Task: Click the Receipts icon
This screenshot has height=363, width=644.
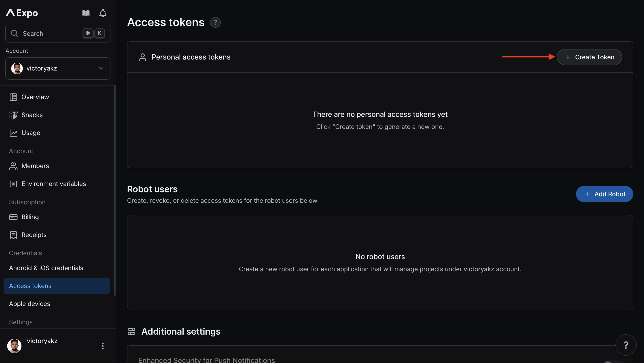Action: [x=13, y=235]
